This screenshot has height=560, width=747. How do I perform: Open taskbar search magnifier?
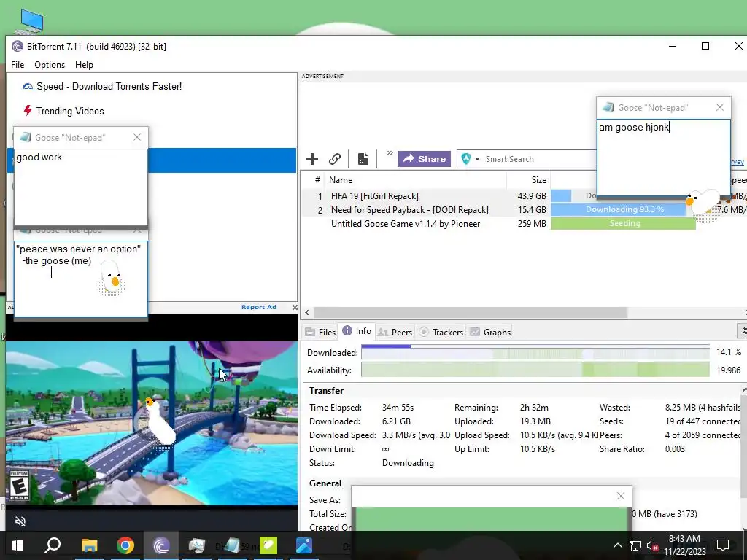click(53, 545)
